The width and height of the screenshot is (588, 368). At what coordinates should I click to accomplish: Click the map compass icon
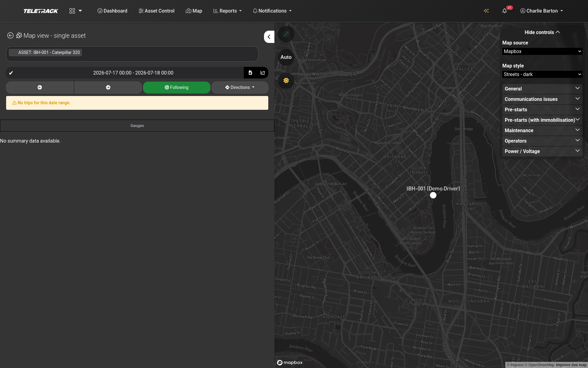(286, 34)
